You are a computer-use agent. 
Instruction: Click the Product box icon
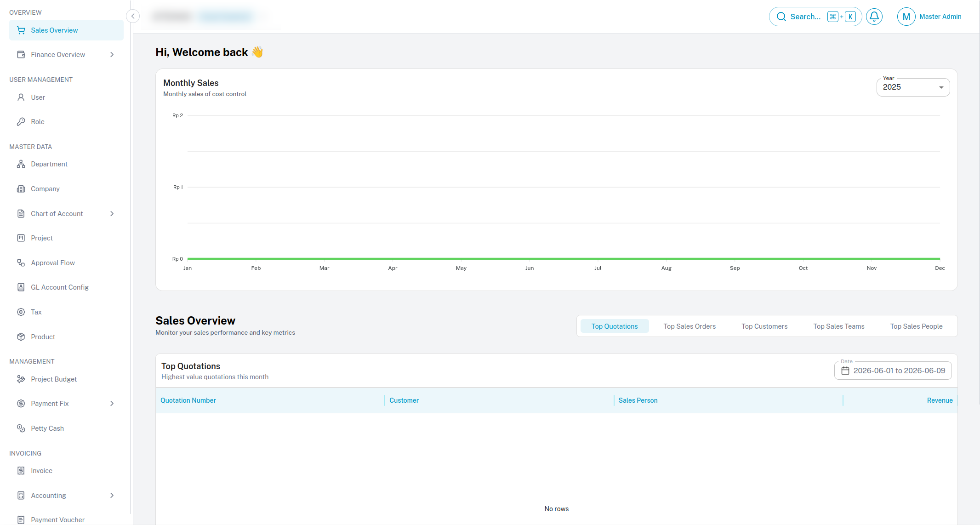(21, 337)
